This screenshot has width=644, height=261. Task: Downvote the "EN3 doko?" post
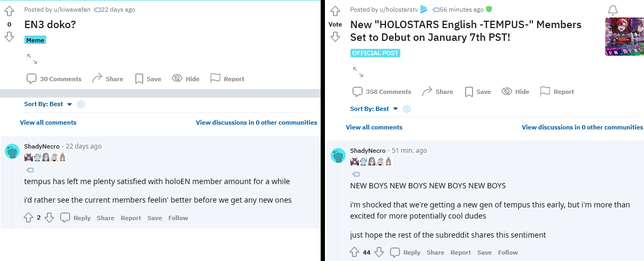pyautogui.click(x=9, y=37)
